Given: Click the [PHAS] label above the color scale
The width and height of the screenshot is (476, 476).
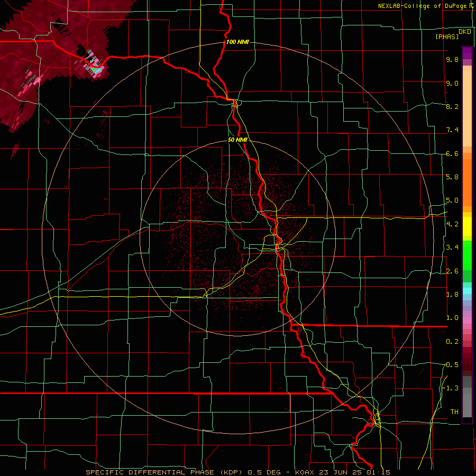Looking at the screenshot, I should pyautogui.click(x=447, y=37).
